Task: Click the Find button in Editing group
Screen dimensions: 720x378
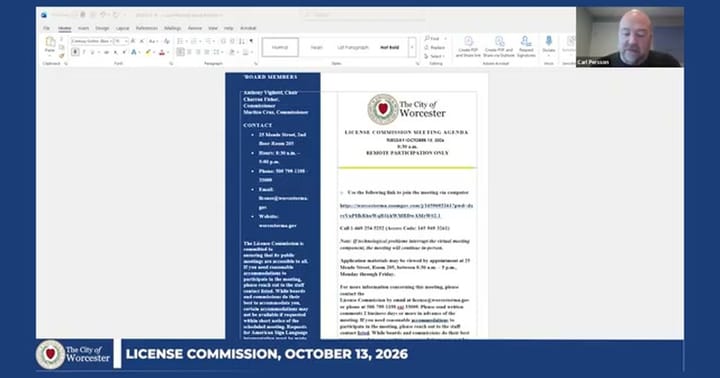Action: [x=433, y=39]
